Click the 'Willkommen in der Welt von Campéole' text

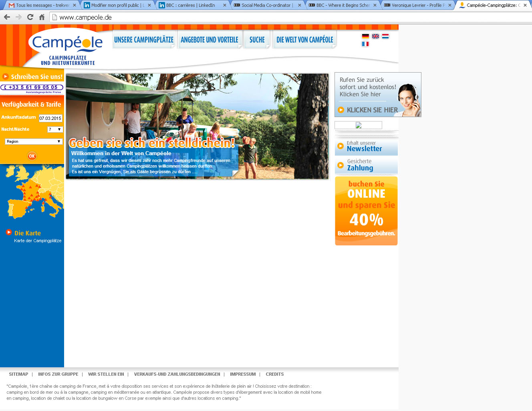point(121,153)
